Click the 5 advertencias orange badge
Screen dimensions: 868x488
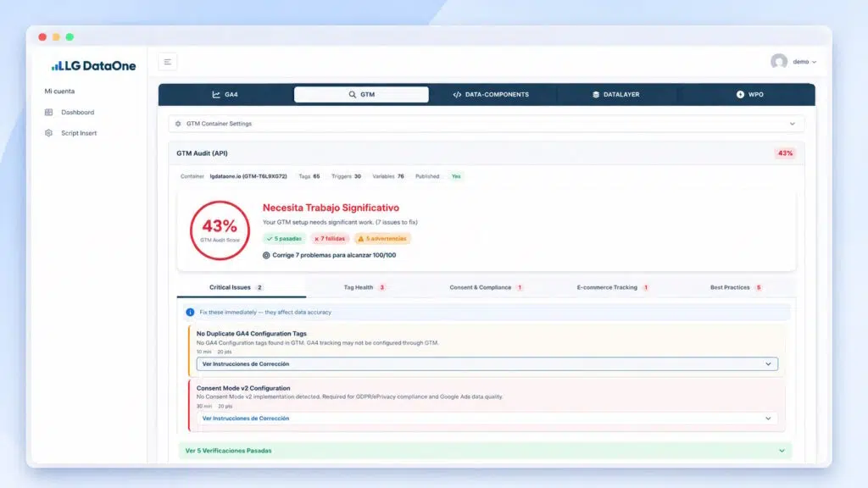click(x=382, y=239)
